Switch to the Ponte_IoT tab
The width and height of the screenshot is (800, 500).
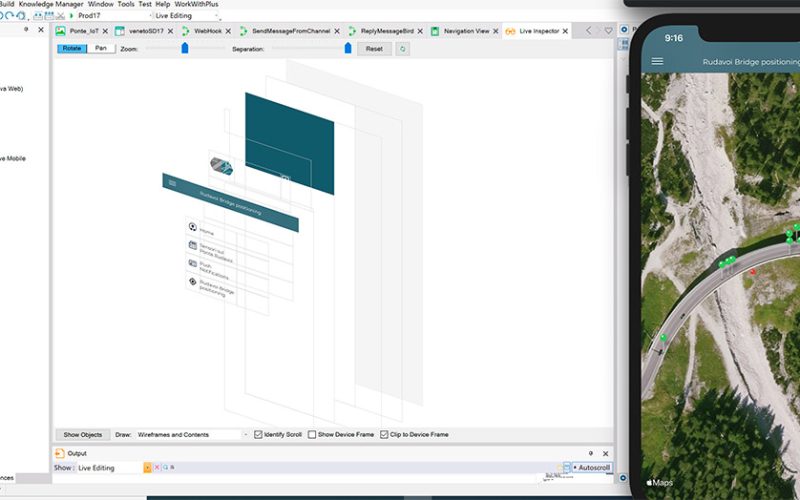click(84, 31)
